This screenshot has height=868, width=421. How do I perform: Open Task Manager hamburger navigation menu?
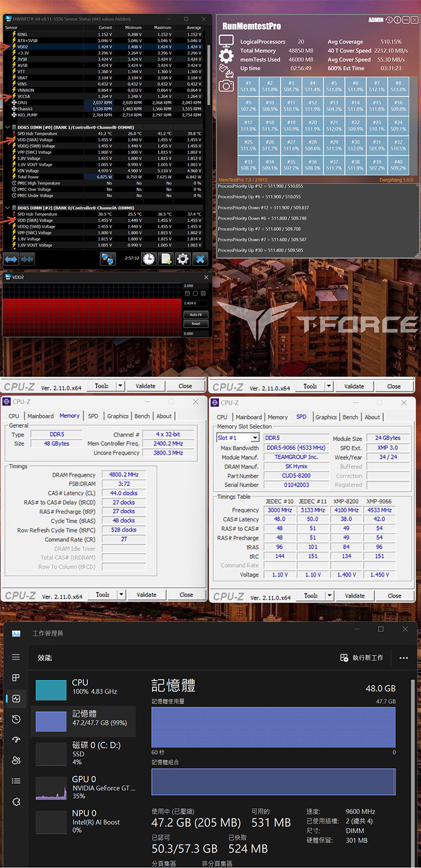(16, 657)
